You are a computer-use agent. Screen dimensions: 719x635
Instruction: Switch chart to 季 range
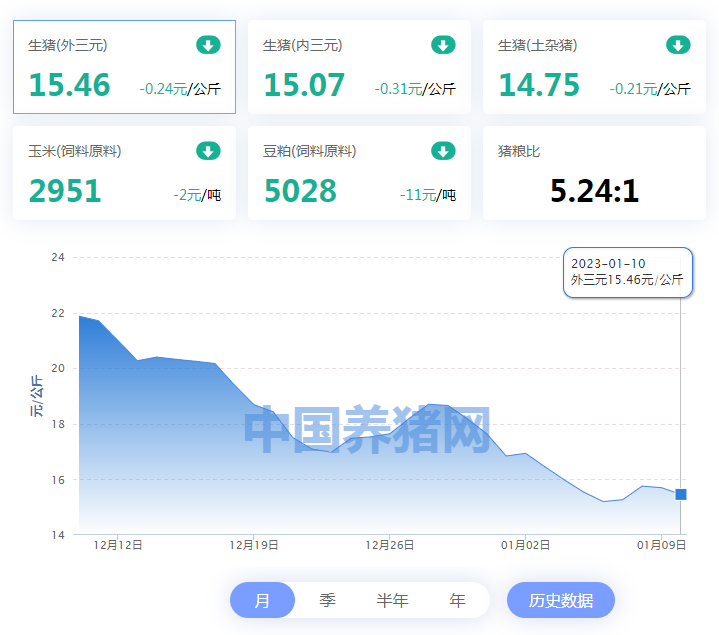click(327, 600)
